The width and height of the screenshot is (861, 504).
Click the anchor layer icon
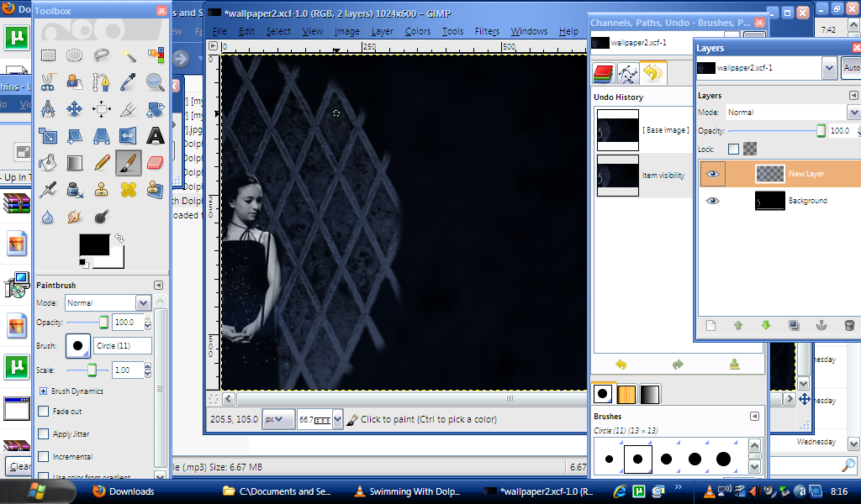click(821, 326)
